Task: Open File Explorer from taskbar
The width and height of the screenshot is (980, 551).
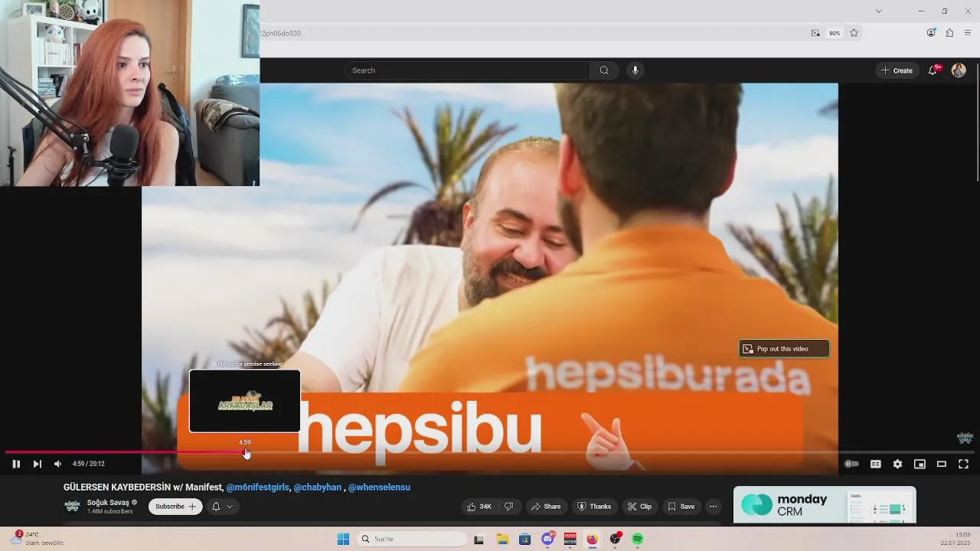Action: point(502,540)
